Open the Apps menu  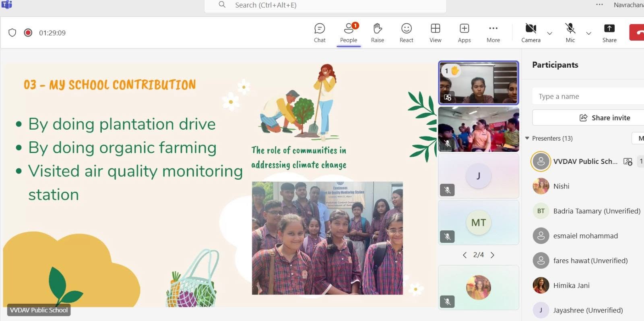point(464,33)
